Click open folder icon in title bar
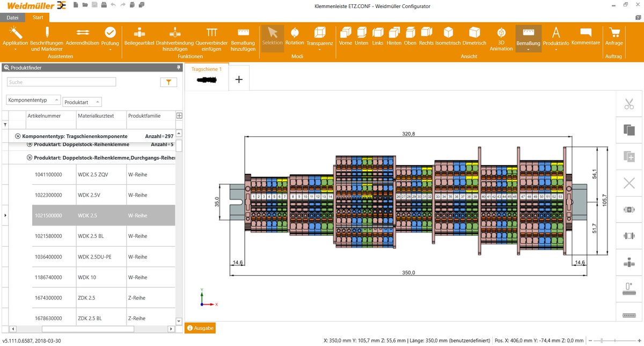This screenshot has height=346, width=644. (85, 5)
